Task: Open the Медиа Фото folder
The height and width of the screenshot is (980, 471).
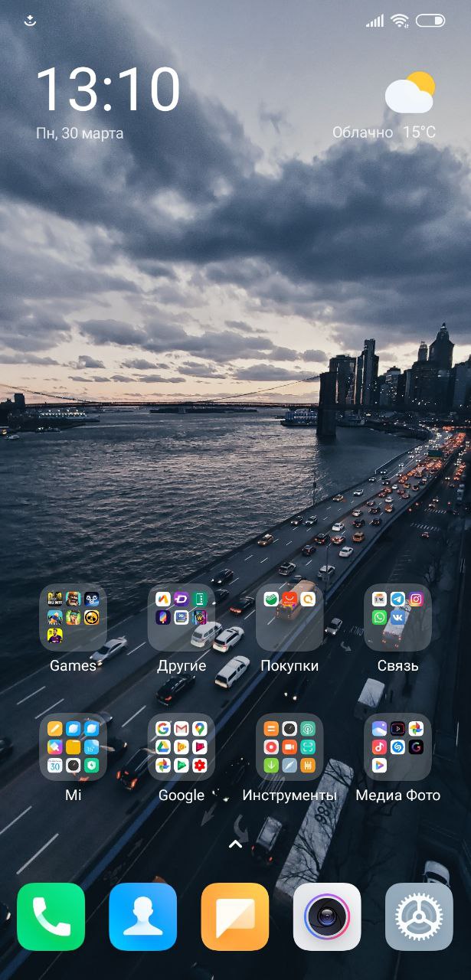Action: pos(397,747)
